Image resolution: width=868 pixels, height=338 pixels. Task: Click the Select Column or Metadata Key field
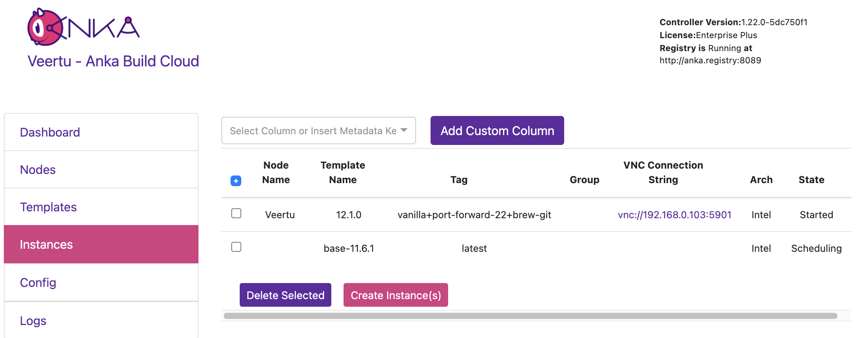coord(313,130)
